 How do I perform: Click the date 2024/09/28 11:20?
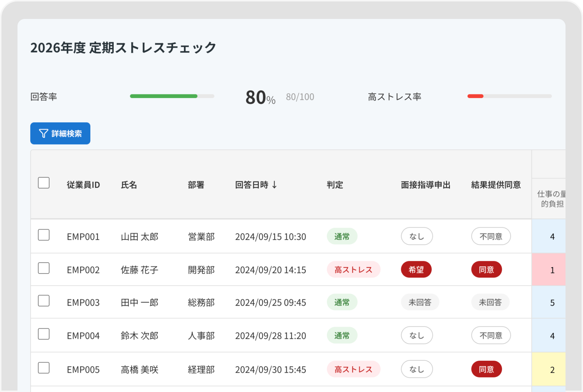coord(270,336)
